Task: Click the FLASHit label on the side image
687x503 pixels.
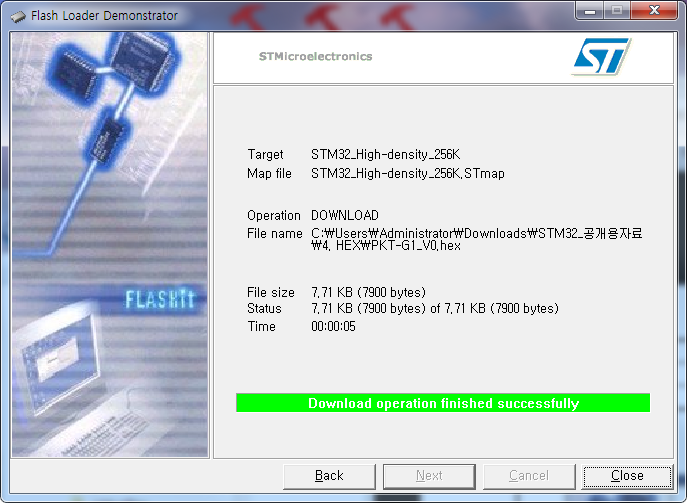Action: point(159,299)
